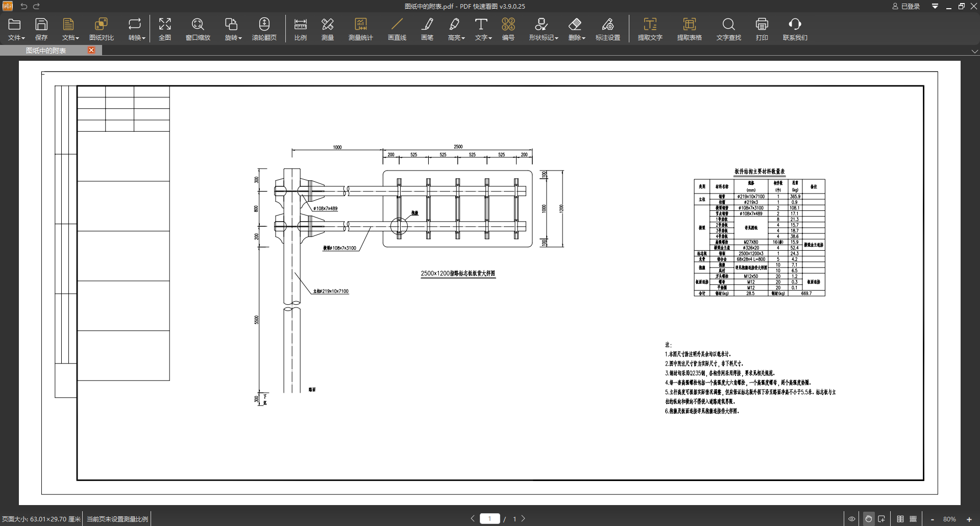Toggle the eye visibility icon in status bar
This screenshot has width=980, height=526.
(852, 519)
